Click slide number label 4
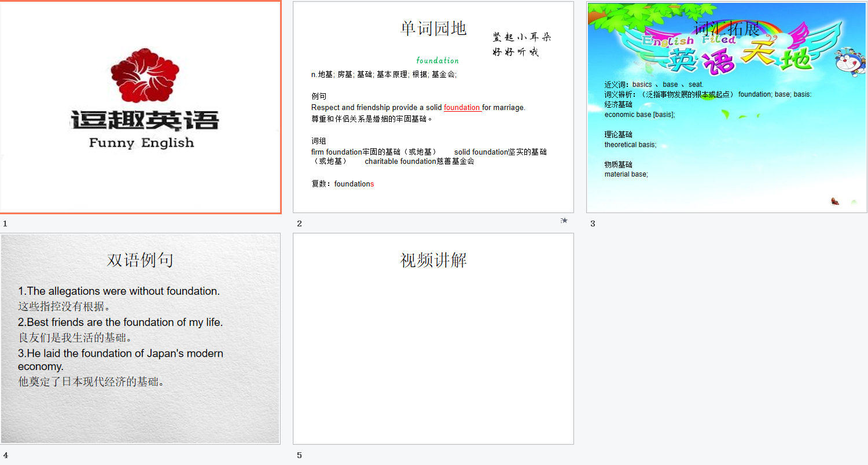 5,455
